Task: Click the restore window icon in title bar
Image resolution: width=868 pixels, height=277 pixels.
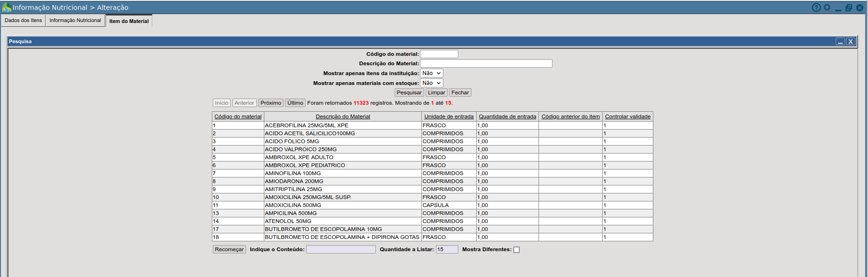Action: coord(848,8)
